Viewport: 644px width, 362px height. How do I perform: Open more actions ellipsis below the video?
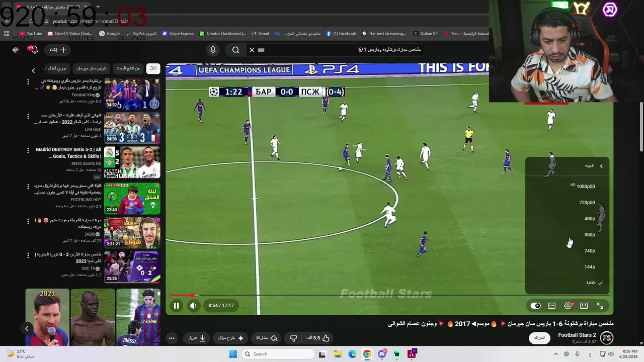click(x=172, y=338)
